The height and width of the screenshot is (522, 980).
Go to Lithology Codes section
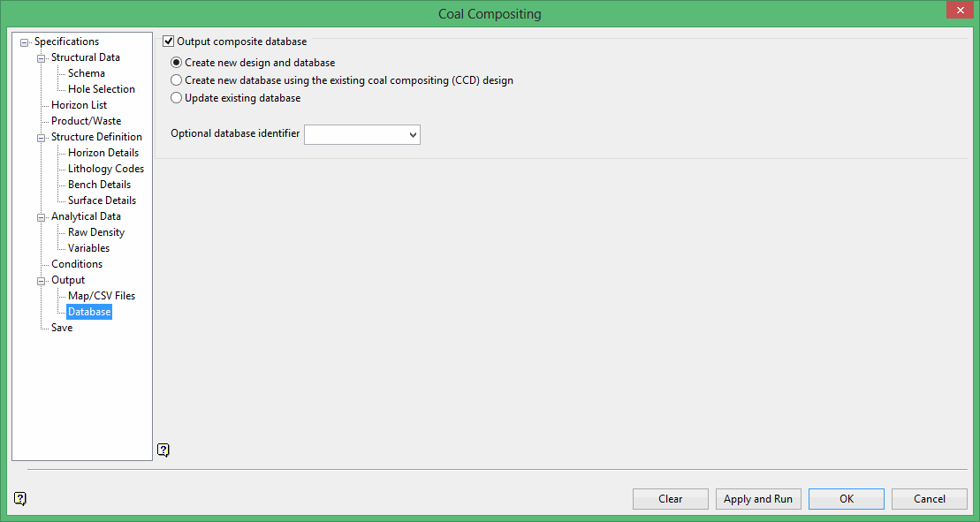pos(106,169)
